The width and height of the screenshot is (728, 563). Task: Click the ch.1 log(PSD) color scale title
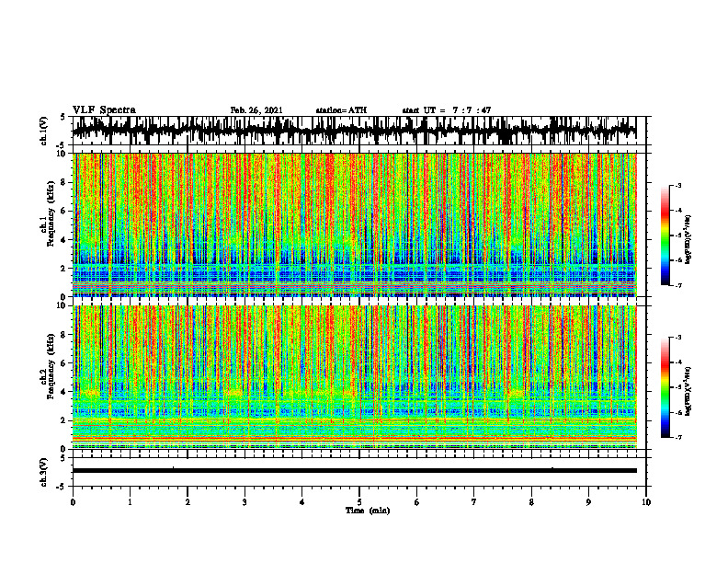pos(689,239)
